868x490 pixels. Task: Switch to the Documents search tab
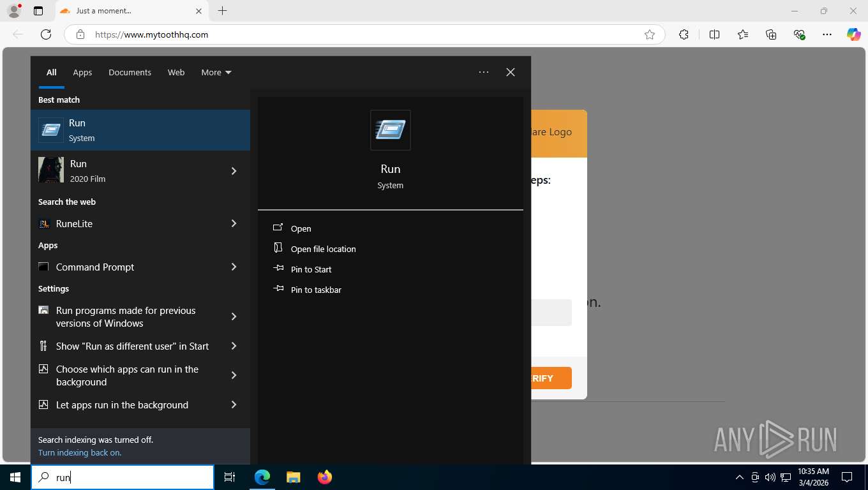pos(130,72)
